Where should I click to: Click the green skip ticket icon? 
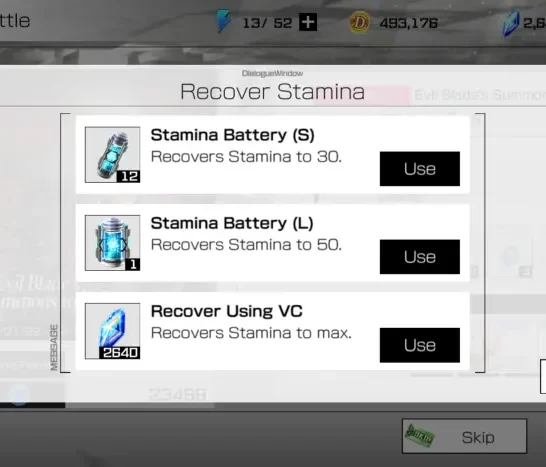420,435
